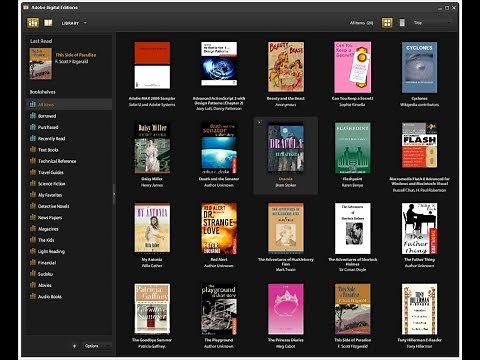Viewport: 480px width, 360px height.
Task: Click the Science Fiction shelf icon
Action: coord(33,183)
